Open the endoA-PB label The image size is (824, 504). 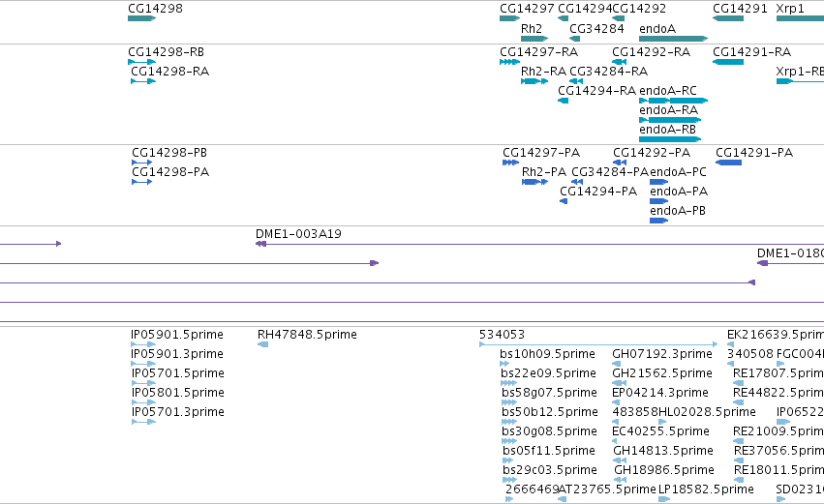point(678,211)
